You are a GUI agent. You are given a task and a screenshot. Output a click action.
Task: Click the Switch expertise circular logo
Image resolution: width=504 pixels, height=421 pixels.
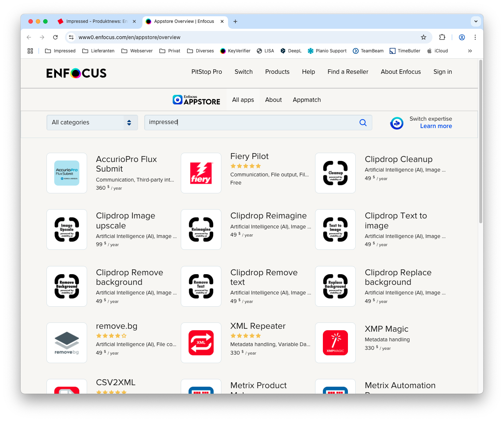pyautogui.click(x=397, y=123)
